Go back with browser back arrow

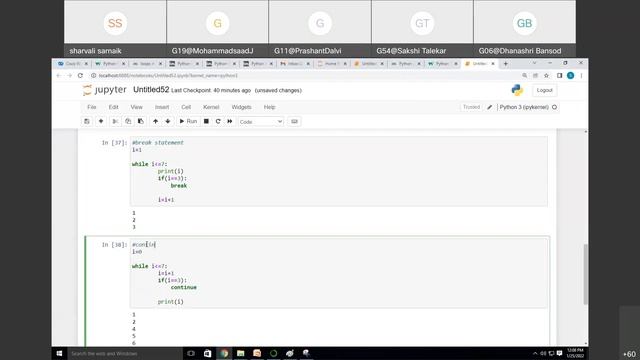[x=59, y=76]
